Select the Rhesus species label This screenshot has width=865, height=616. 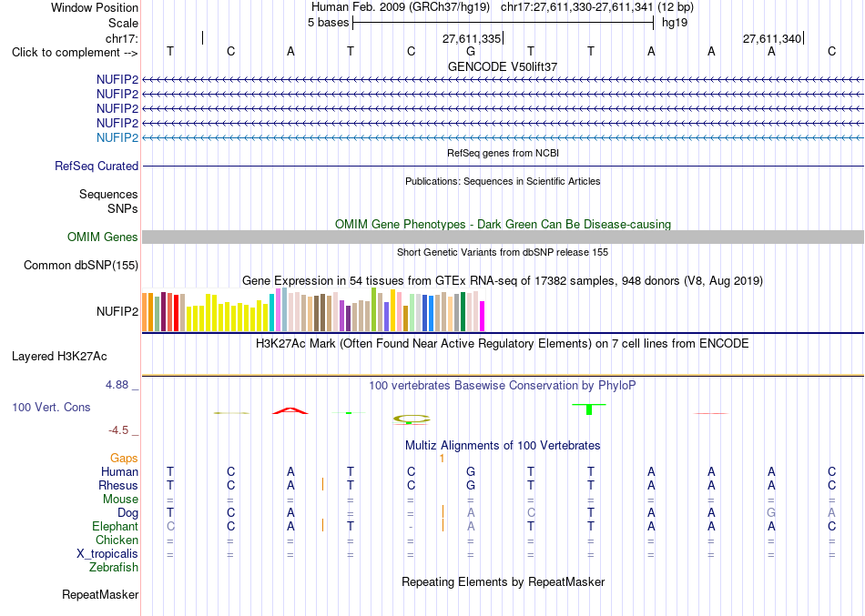[x=118, y=485]
